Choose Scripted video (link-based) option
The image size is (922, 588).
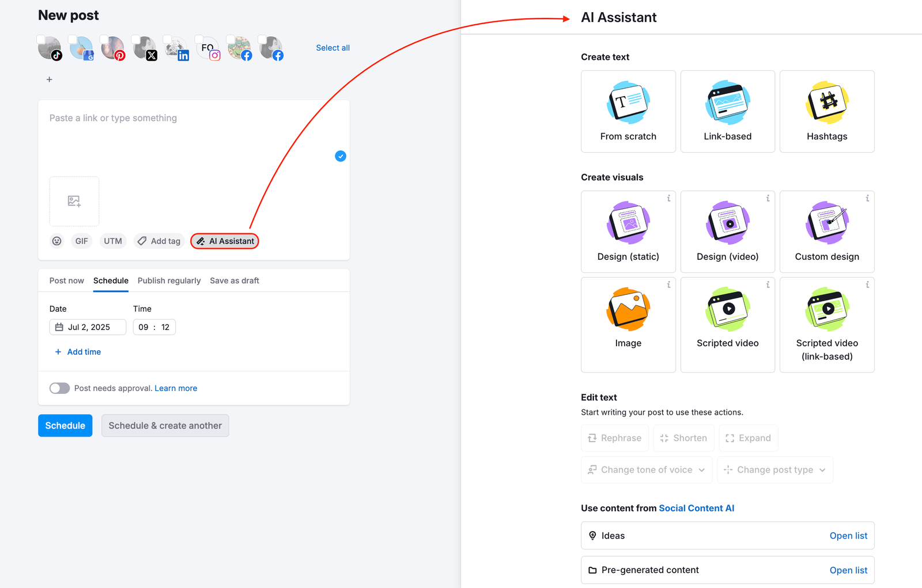pos(827,324)
